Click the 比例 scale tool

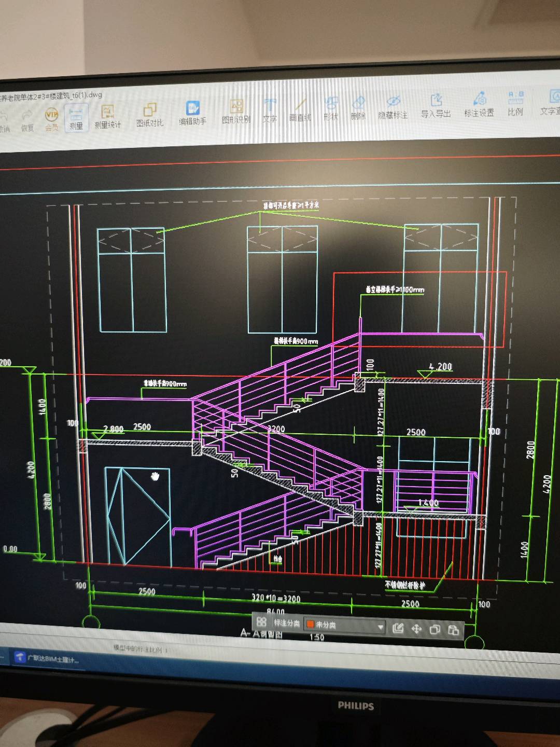pos(516,103)
